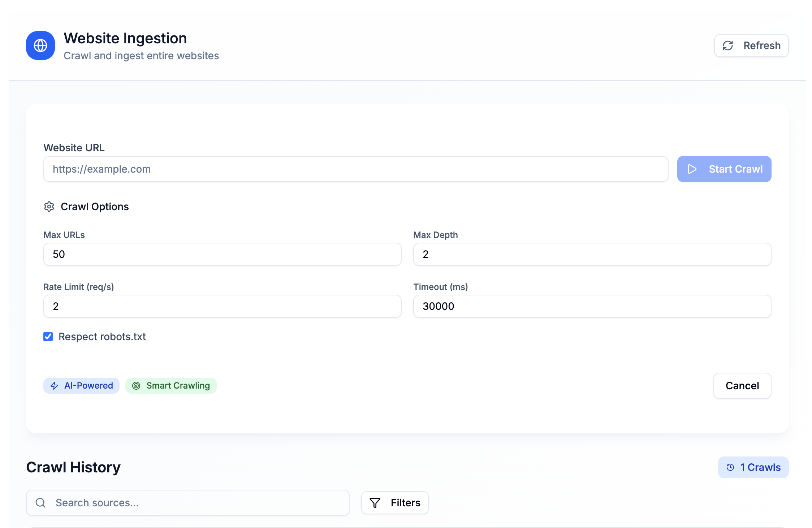Viewport: 812px width, 528px height.
Task: Open the Filters panel
Action: click(x=394, y=502)
